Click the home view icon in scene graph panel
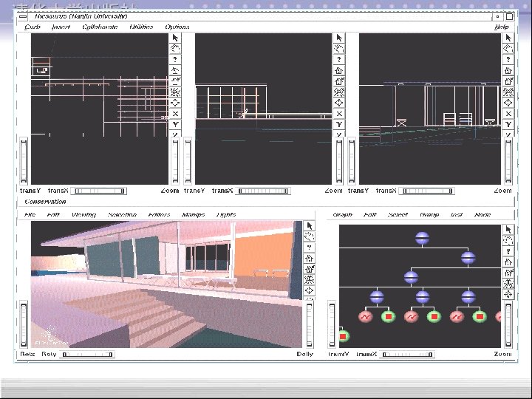 [x=508, y=262]
